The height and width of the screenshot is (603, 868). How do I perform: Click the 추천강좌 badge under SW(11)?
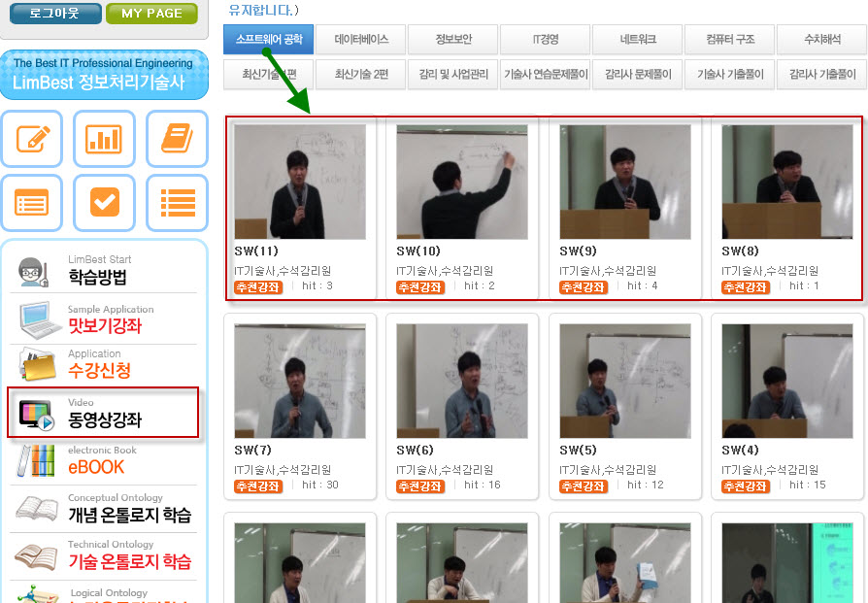[x=258, y=286]
